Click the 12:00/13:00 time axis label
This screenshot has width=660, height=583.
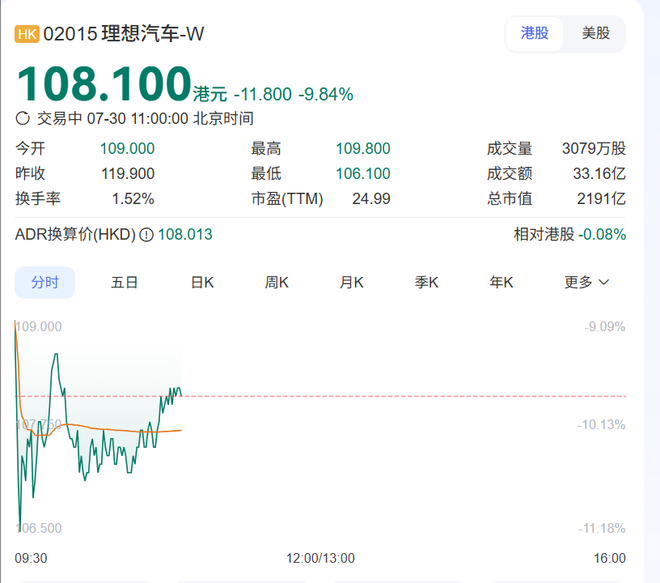pyautogui.click(x=320, y=558)
